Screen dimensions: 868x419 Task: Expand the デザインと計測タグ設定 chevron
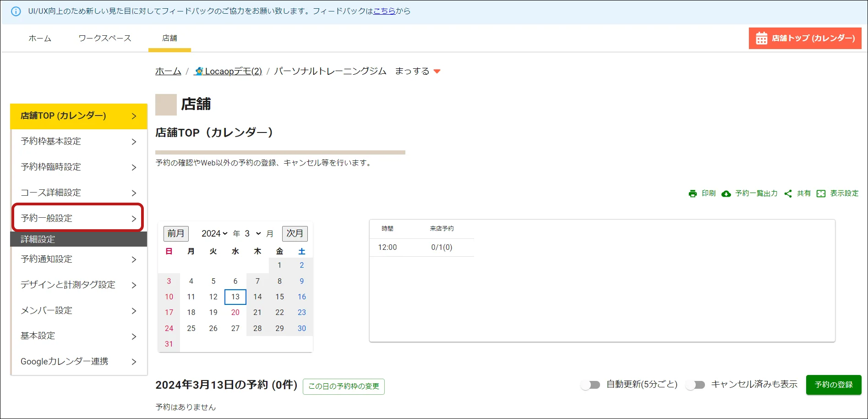(x=134, y=285)
